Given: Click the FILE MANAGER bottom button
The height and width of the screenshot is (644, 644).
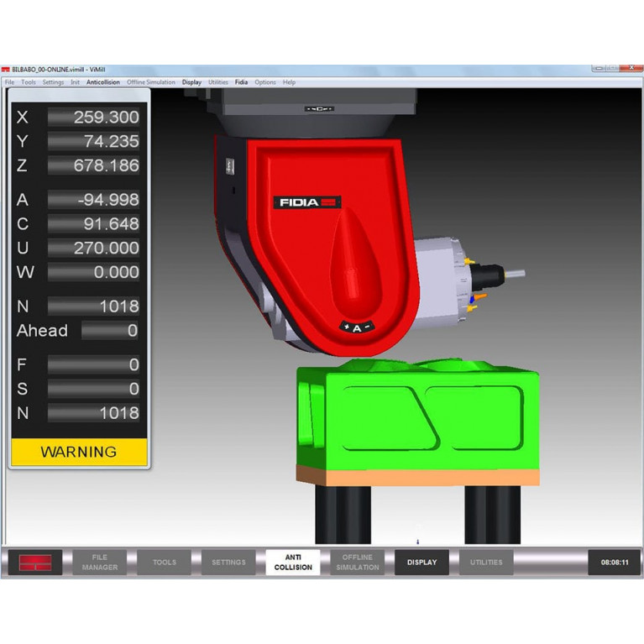Looking at the screenshot, I should click(100, 563).
